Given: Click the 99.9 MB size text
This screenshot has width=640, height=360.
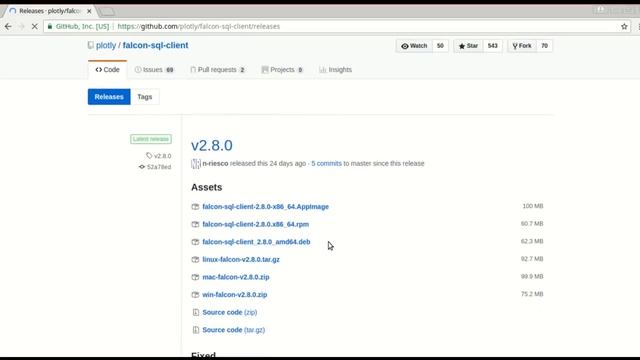Looking at the screenshot, I should [532, 276].
